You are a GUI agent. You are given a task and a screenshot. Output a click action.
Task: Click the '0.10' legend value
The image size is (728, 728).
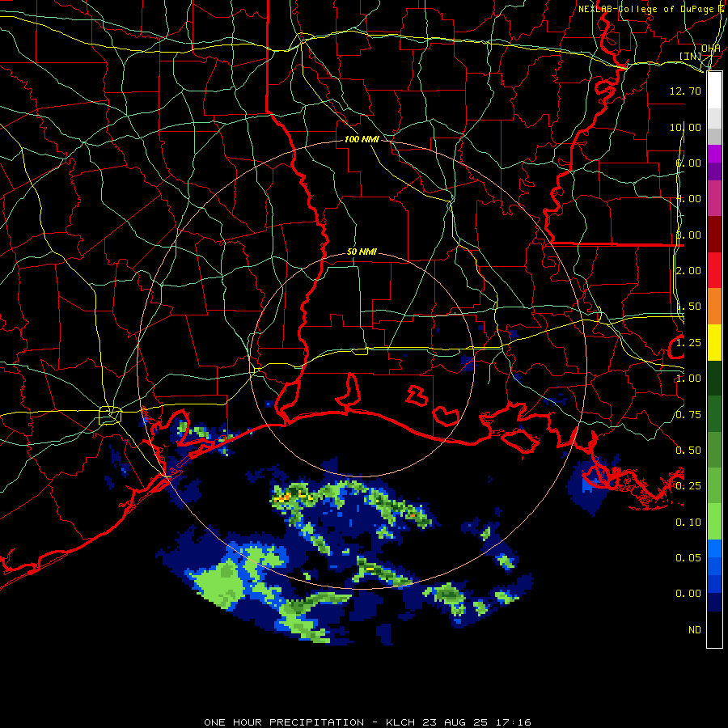pos(688,523)
